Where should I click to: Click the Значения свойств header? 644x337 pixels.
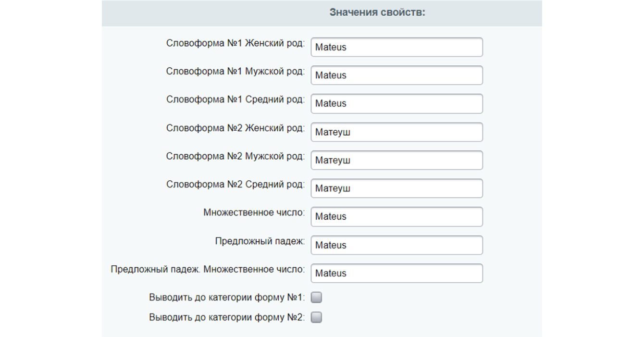pos(377,13)
